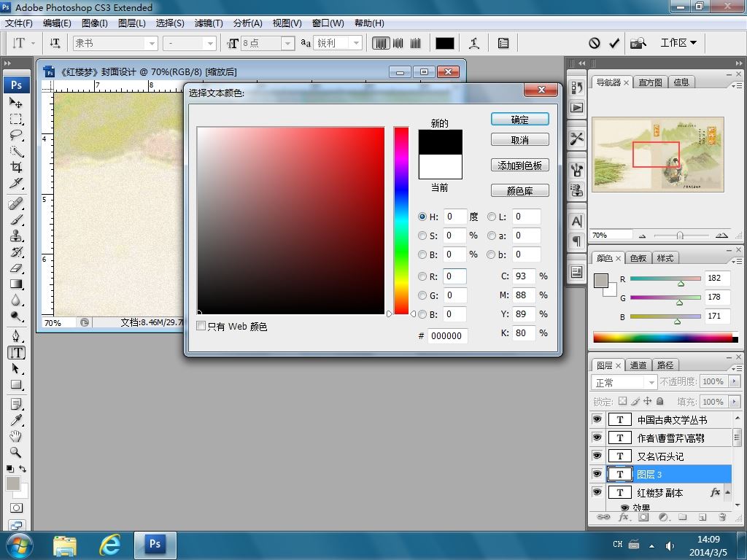The height and width of the screenshot is (560, 747).
Task: Choose the Zoom magnifier tool
Action: click(16, 452)
